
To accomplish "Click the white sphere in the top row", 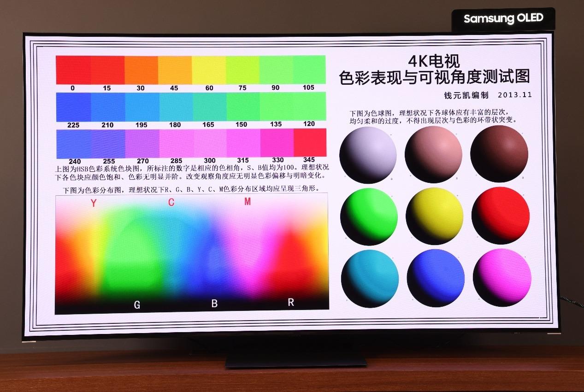I will [367, 154].
